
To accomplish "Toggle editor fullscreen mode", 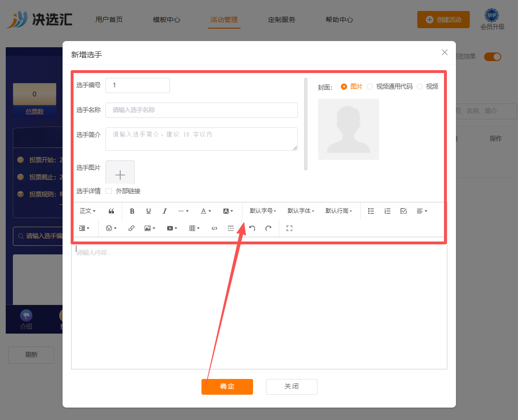I will click(289, 228).
